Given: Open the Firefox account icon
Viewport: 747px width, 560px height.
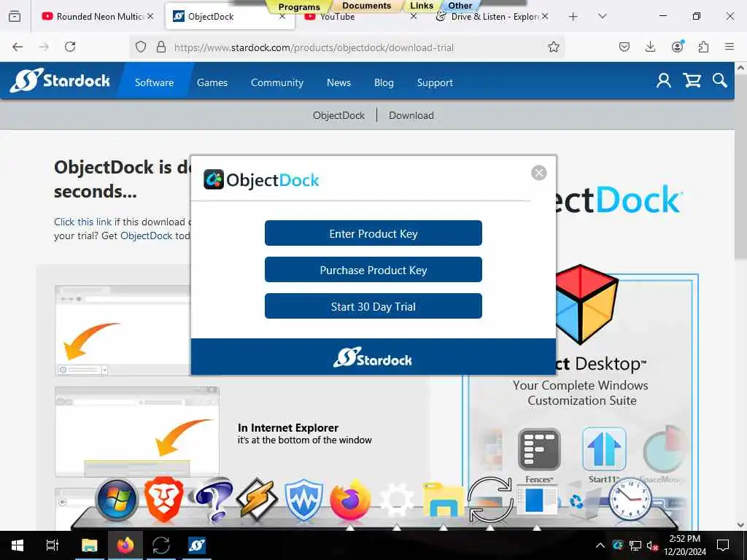Looking at the screenshot, I should [x=677, y=47].
